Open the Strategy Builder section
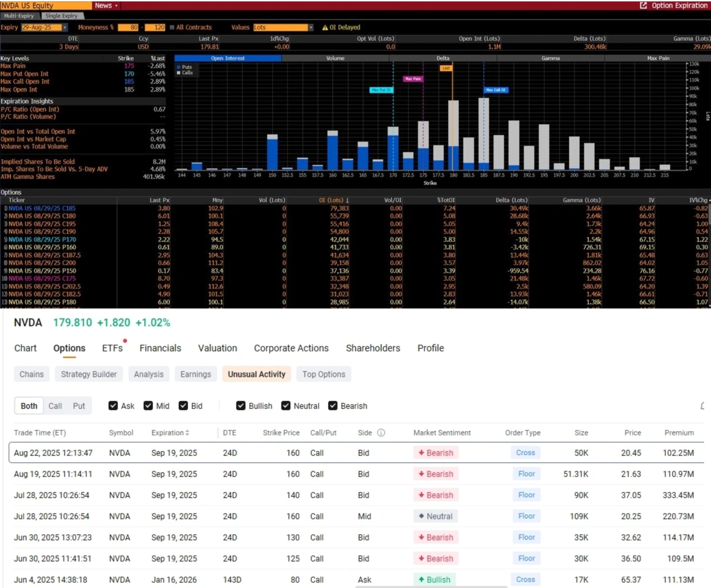This screenshot has width=711, height=588. click(x=89, y=374)
